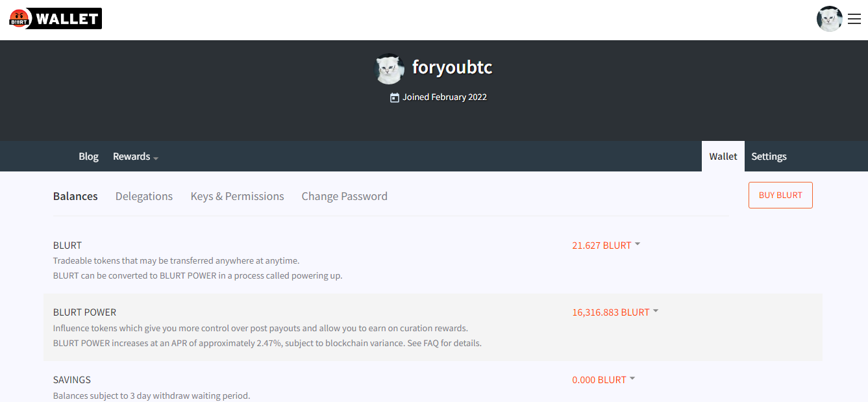This screenshot has width=868, height=402.
Task: Click the cat avatar in the header
Action: coord(829,19)
